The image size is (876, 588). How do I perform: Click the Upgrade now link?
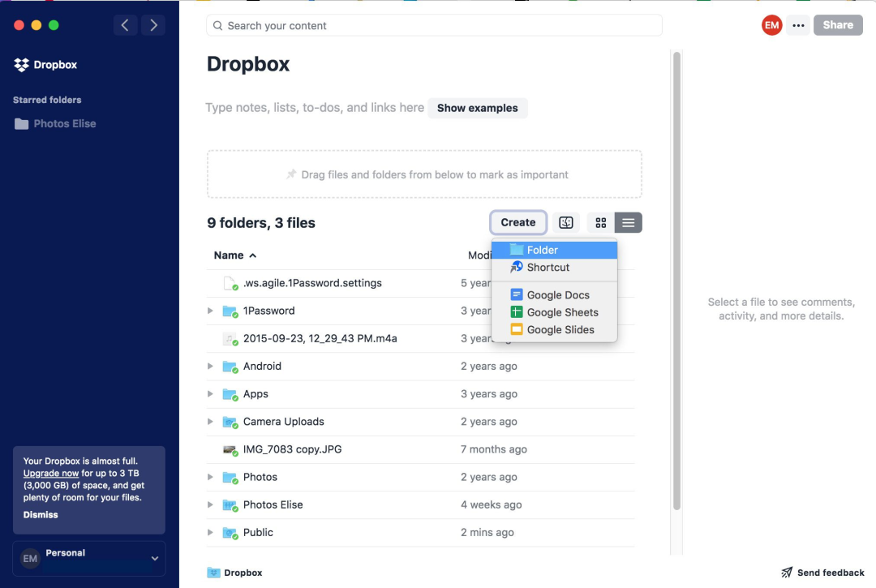click(x=51, y=473)
